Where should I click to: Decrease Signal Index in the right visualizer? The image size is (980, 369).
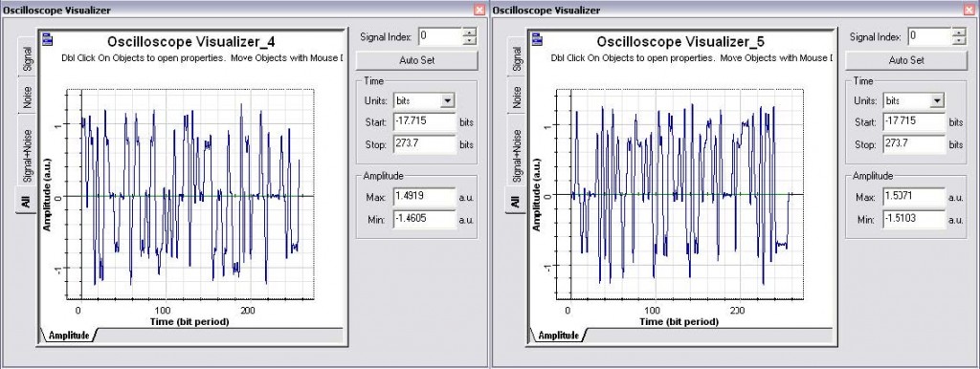[959, 40]
